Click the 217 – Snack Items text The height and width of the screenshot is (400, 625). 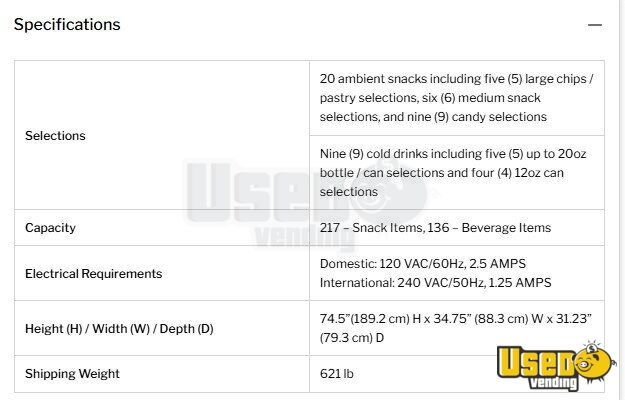point(368,227)
